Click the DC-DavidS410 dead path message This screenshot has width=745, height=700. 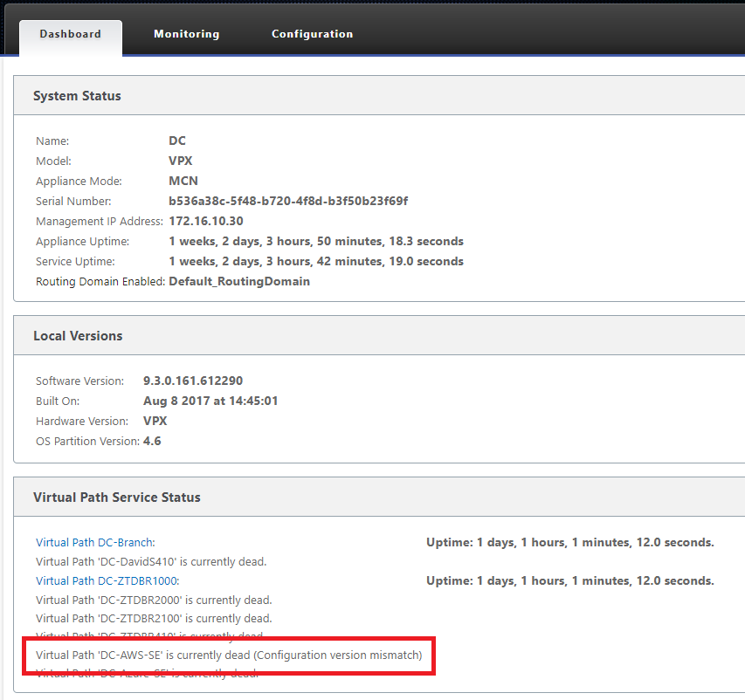click(151, 562)
